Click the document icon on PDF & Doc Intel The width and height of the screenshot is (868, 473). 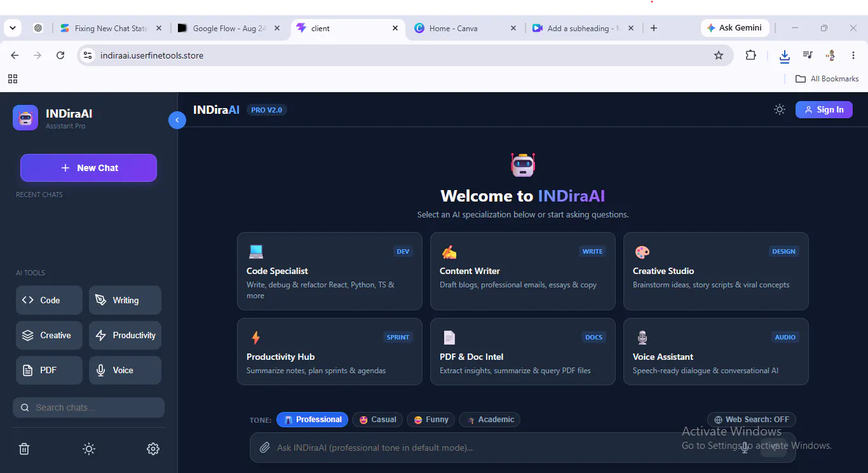(x=449, y=338)
